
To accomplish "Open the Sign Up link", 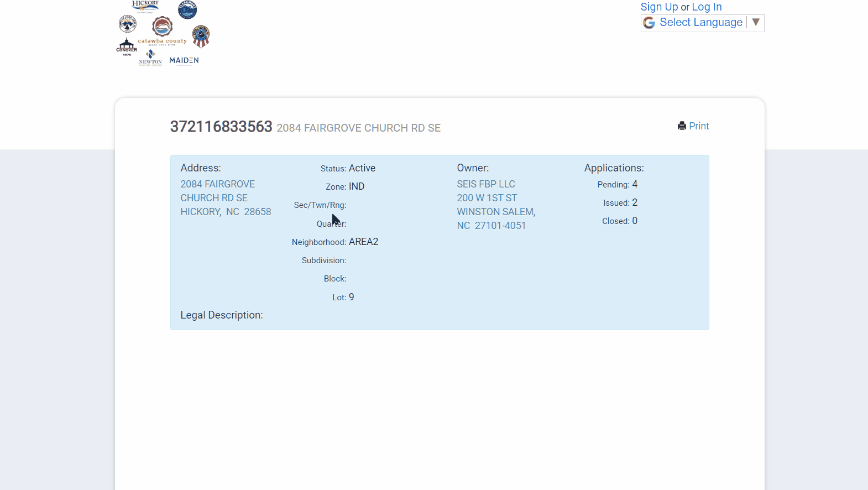I will [659, 7].
